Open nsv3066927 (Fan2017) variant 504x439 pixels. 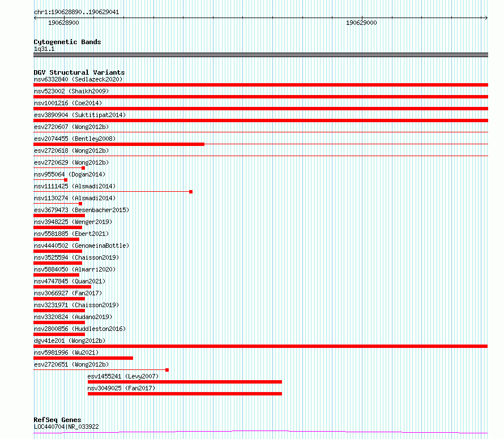point(68,293)
